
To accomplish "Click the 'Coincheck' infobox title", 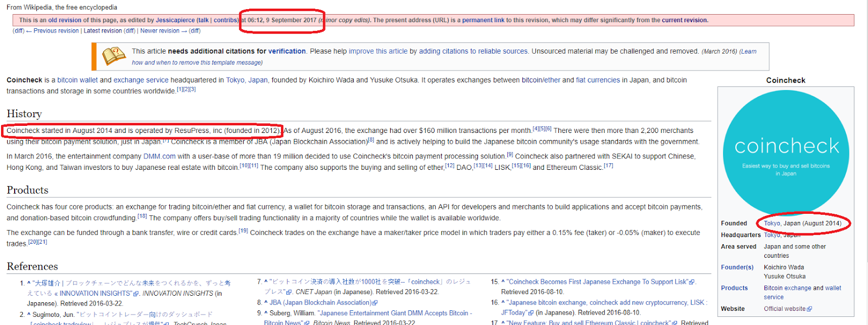I will (786, 80).
